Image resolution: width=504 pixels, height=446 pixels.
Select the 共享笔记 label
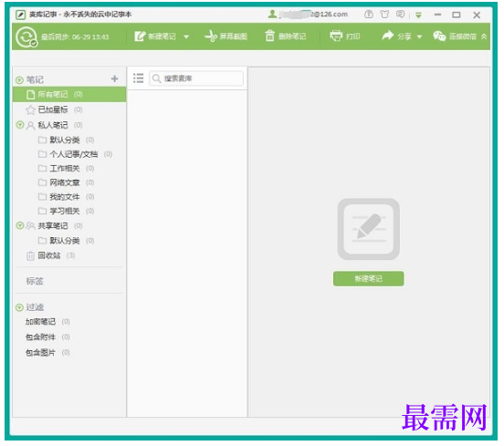pos(53,226)
